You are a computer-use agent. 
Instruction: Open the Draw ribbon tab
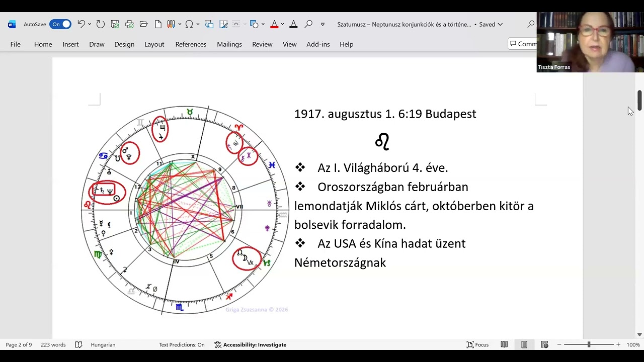97,44
